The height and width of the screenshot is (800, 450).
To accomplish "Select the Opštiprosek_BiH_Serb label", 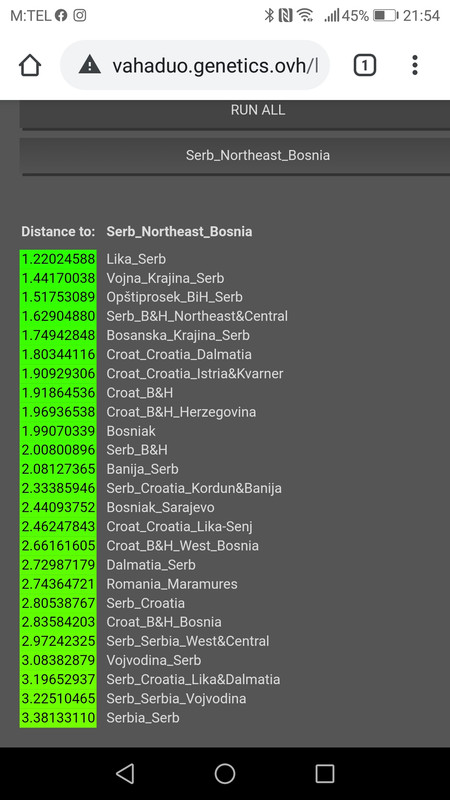I will (174, 297).
